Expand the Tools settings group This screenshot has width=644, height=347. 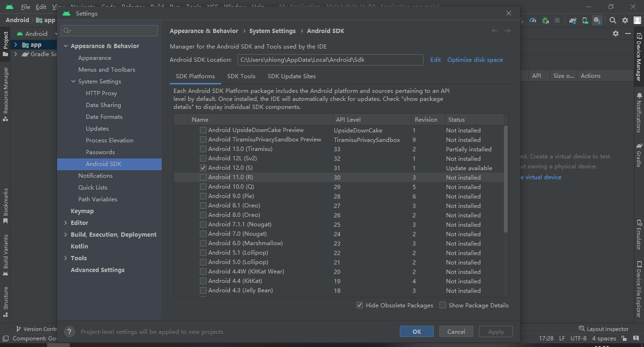pos(66,258)
